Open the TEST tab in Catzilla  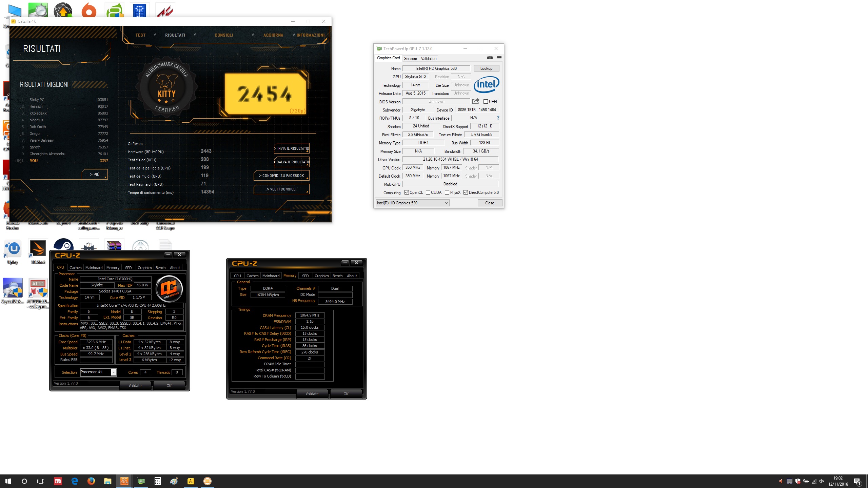click(140, 35)
